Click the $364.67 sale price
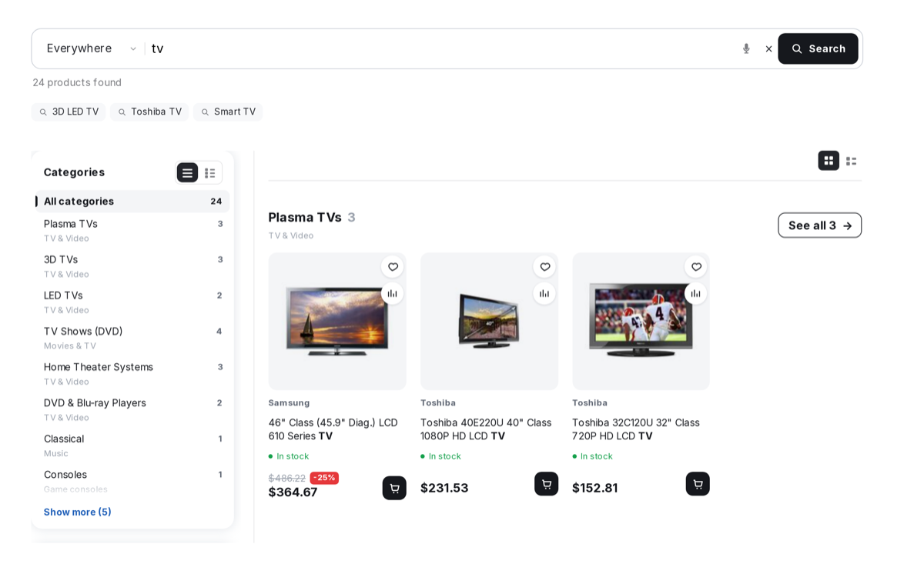The height and width of the screenshot is (574, 924). 293,492
